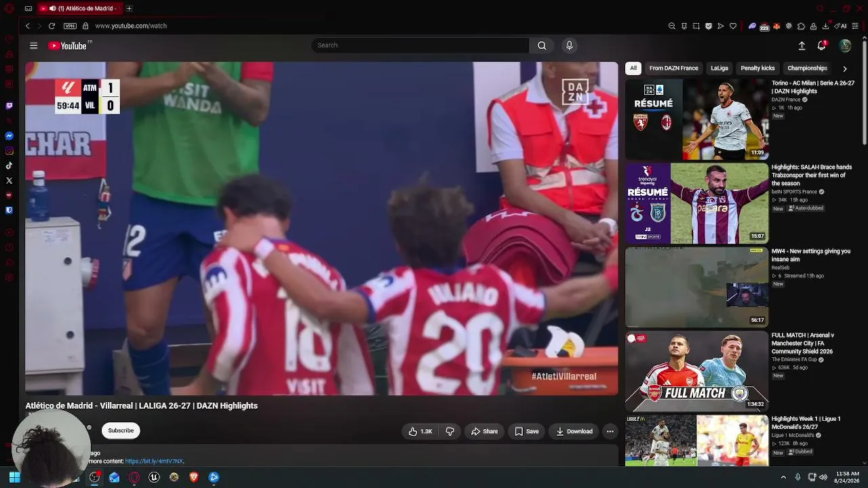Image resolution: width=868 pixels, height=488 pixels.
Task: Subscribe to the DAZN channel
Action: (121, 430)
